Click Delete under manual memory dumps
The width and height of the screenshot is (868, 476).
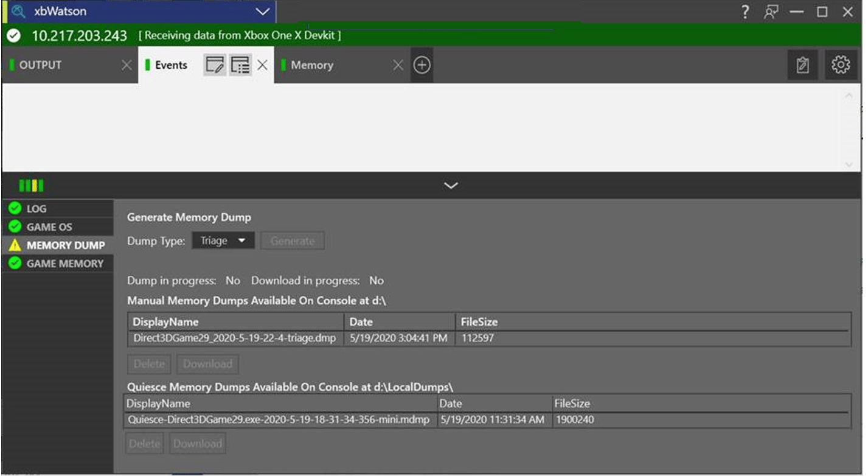[x=149, y=364]
